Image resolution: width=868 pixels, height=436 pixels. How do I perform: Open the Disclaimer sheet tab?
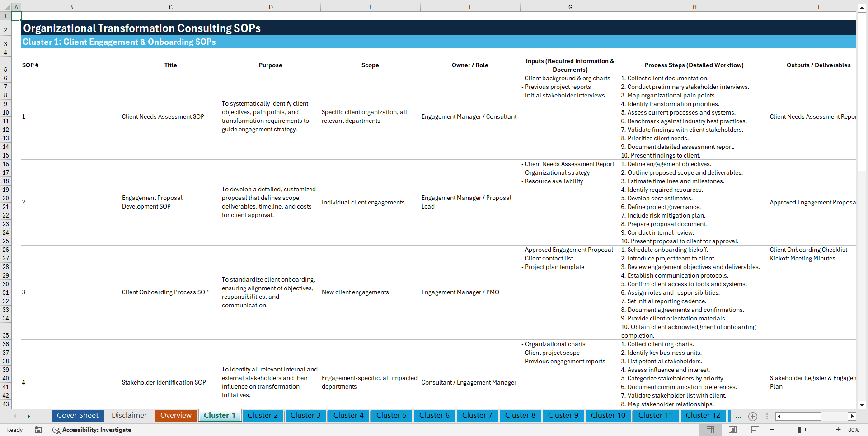[x=129, y=416]
